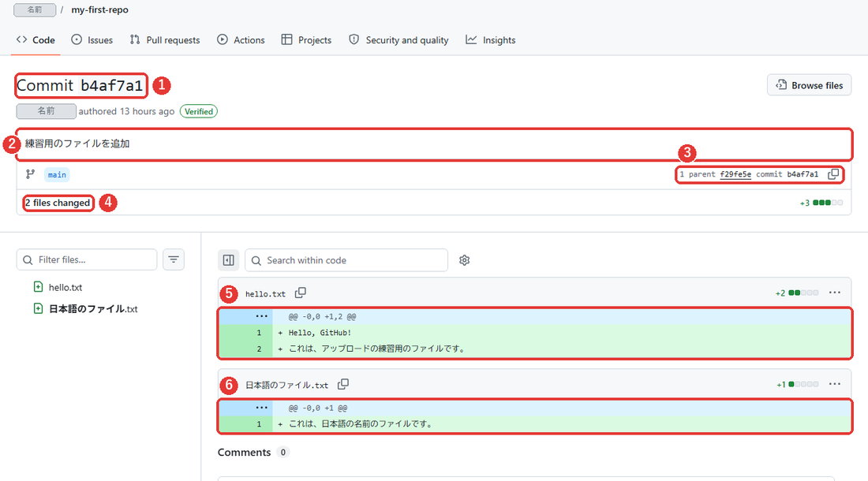Click the 'authored 13 hours ago' text
Viewport: 868px width, 481px height.
126,111
